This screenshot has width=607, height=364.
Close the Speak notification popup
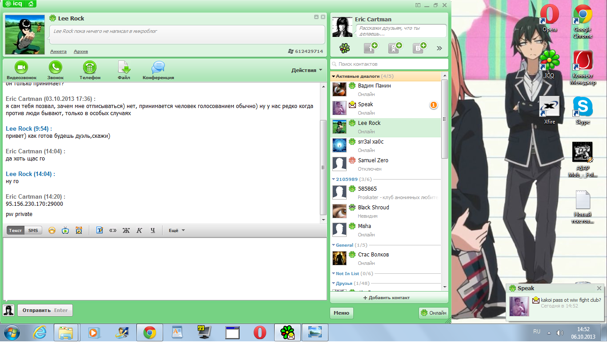[599, 288]
